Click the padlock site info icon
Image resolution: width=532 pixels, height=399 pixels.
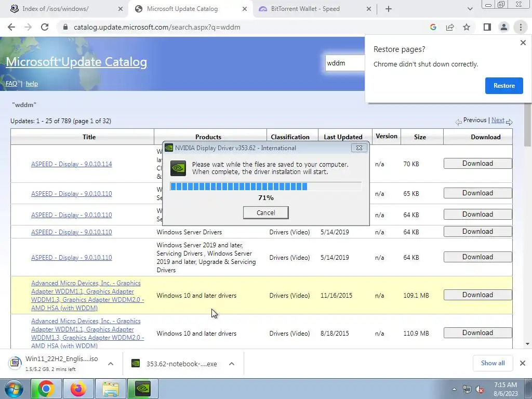coord(65,27)
